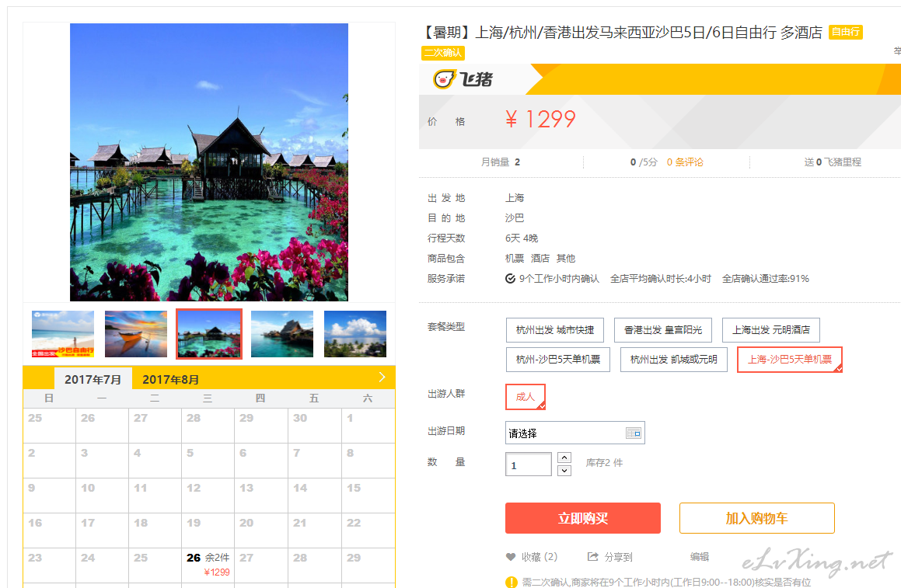This screenshot has height=588, width=901.
Task: Select package 上海出发 元明酒店
Action: pos(770,330)
